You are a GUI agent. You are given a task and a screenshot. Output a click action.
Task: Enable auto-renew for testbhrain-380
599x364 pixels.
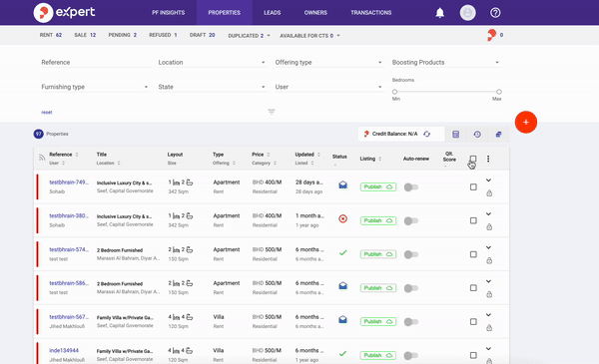(411, 220)
